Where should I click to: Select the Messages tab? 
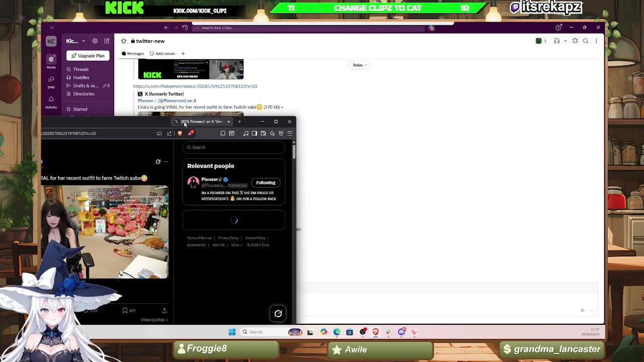(132, 54)
